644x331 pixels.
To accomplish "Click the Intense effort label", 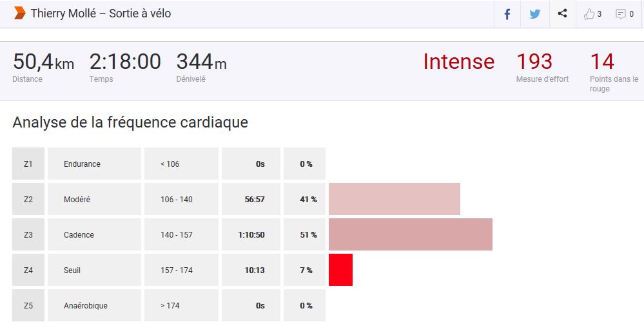I will click(x=458, y=62).
